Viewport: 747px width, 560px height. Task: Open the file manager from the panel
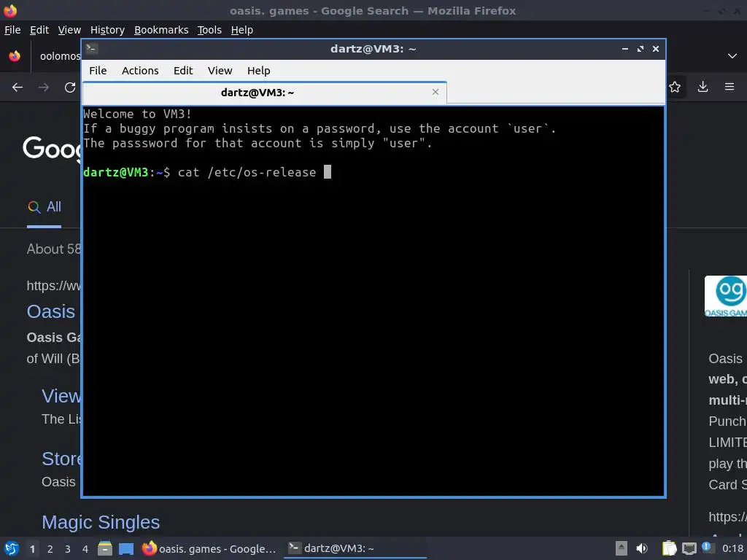105,548
